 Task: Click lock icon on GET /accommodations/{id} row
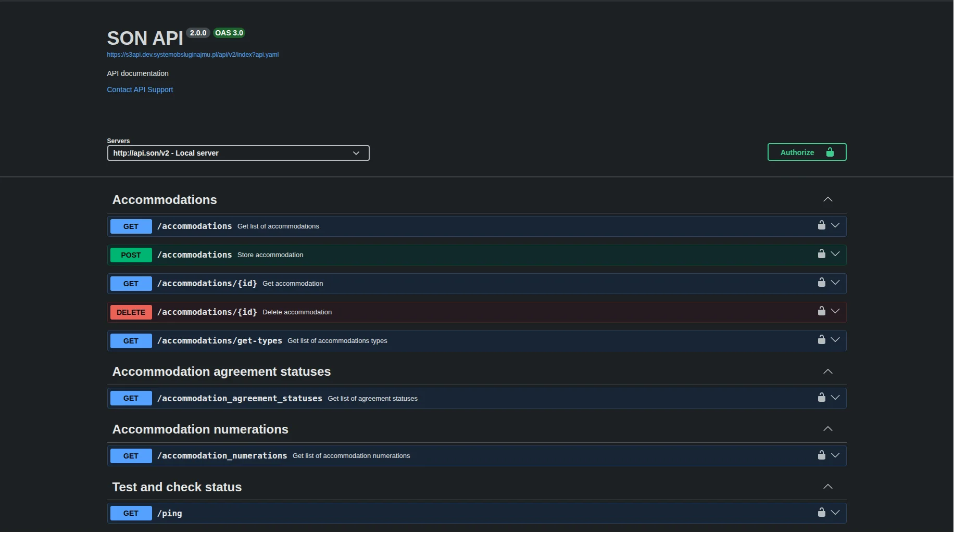click(x=821, y=283)
